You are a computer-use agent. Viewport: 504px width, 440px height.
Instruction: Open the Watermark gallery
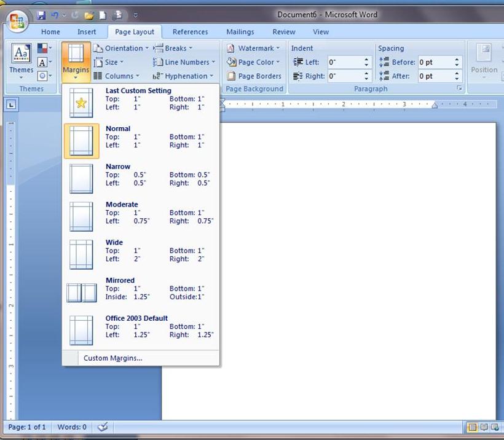click(253, 48)
